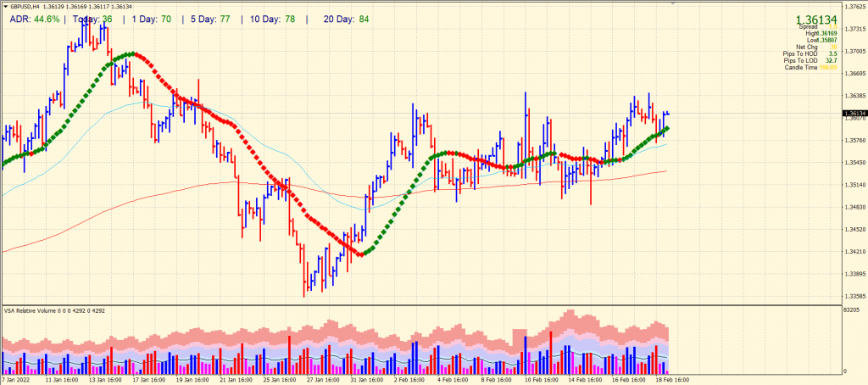Select the Today: 36 range value

(92, 18)
